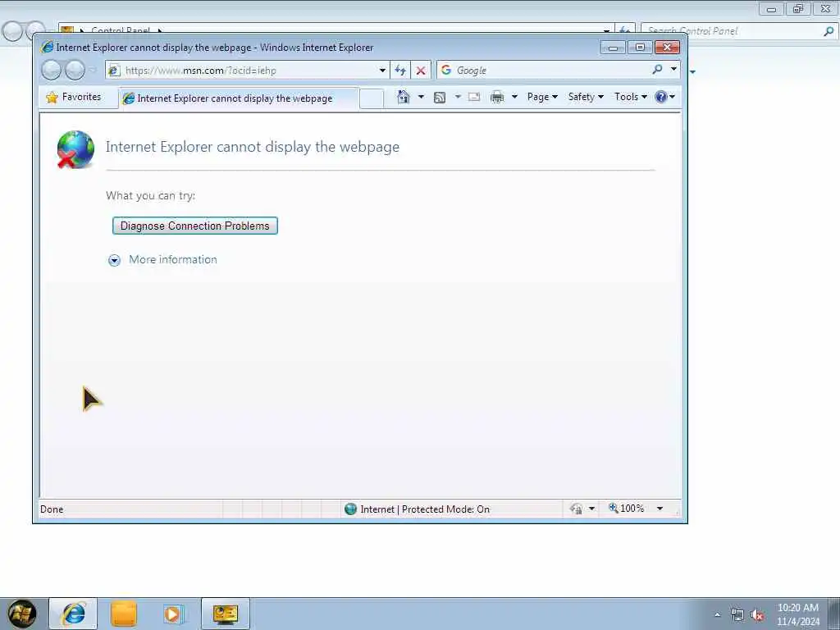Open the Tools menu
The width and height of the screenshot is (840, 630).
[631, 97]
